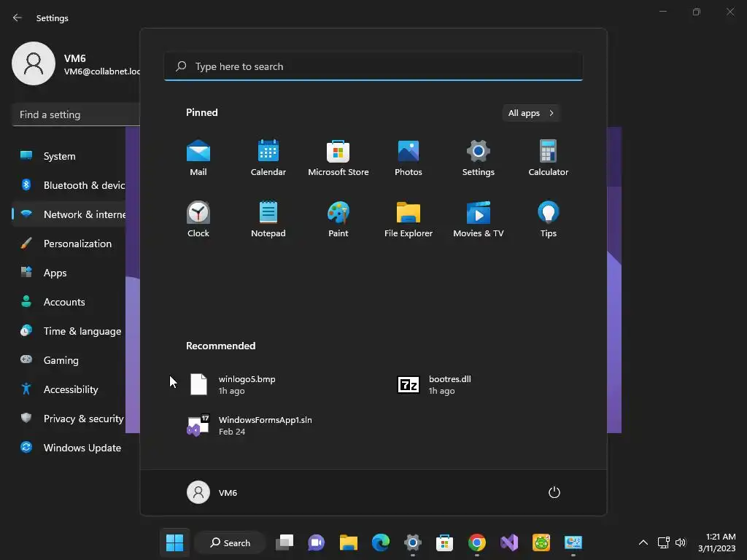Open the VM6 user account menu
Viewport: 747px width, 560px height.
(x=212, y=492)
